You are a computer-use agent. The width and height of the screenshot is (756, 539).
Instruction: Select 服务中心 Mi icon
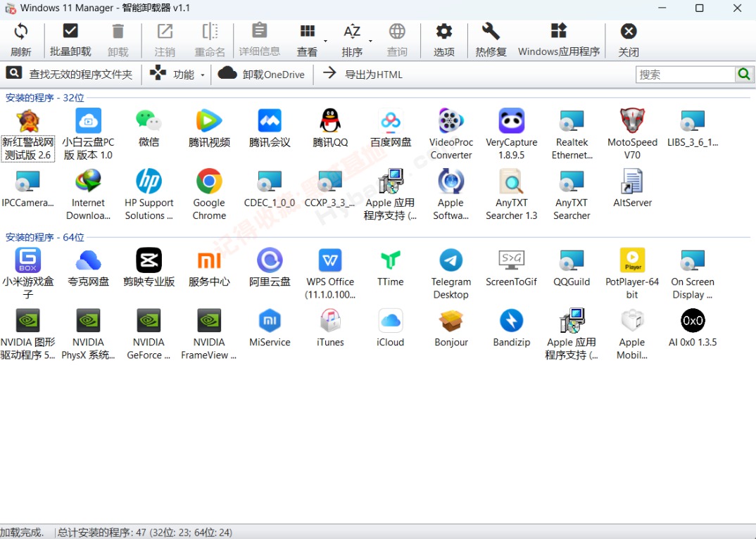(x=209, y=260)
